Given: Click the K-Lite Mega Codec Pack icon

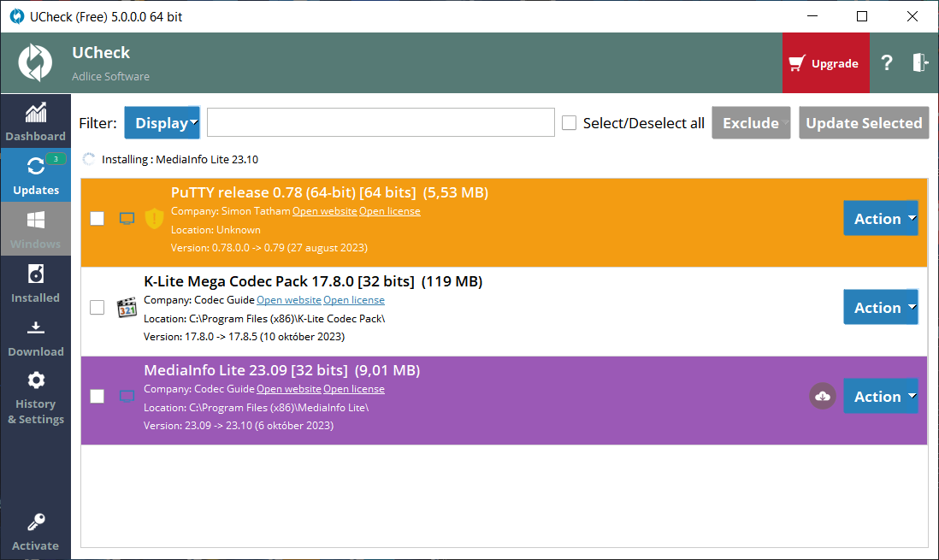Looking at the screenshot, I should [127, 308].
